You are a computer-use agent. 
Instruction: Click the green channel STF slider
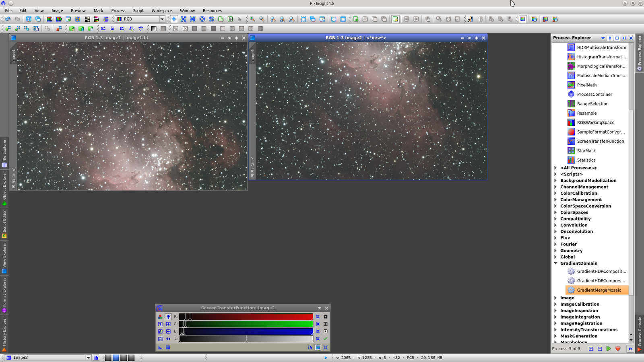tap(246, 324)
